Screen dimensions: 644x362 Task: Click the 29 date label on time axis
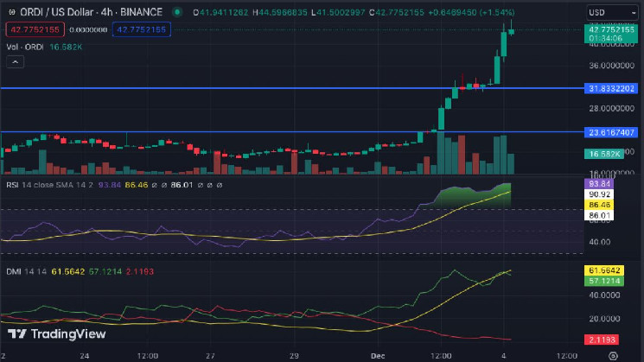point(294,356)
